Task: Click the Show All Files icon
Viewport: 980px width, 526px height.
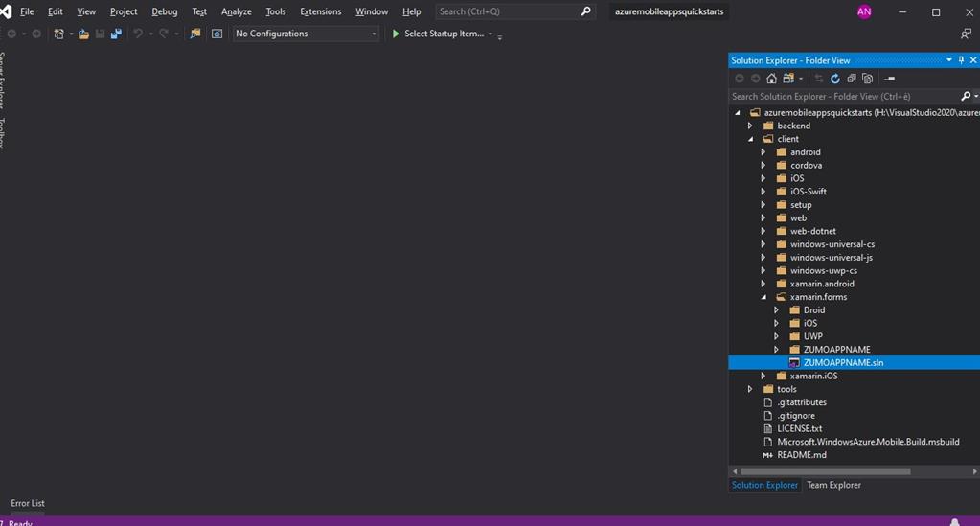Action: pos(868,79)
